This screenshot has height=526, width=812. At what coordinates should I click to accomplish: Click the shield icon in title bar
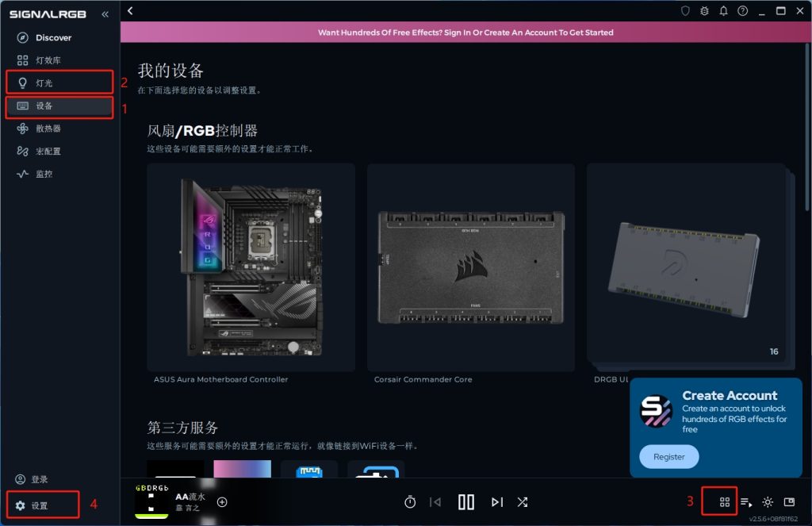tap(685, 11)
